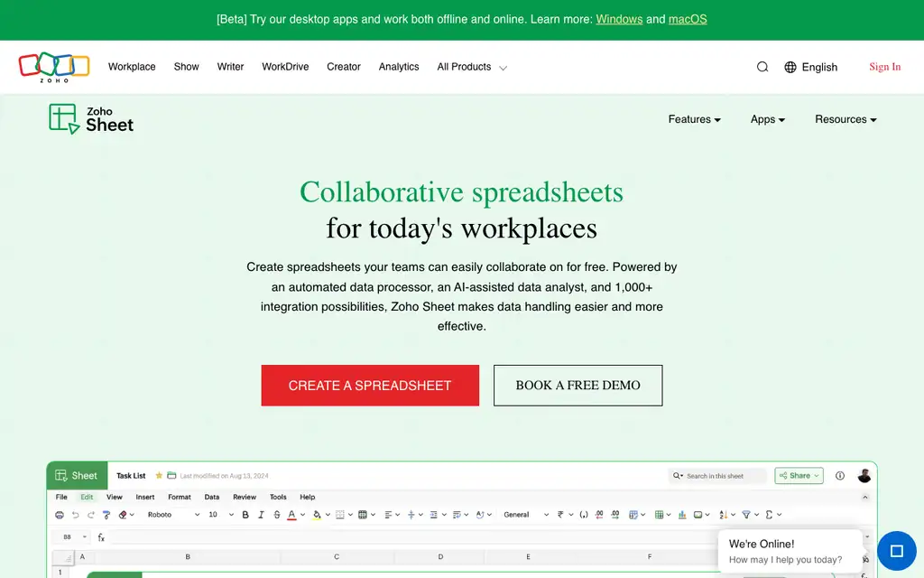Open the font size 10 dropdown
Image resolution: width=924 pixels, height=578 pixels.
tap(221, 514)
